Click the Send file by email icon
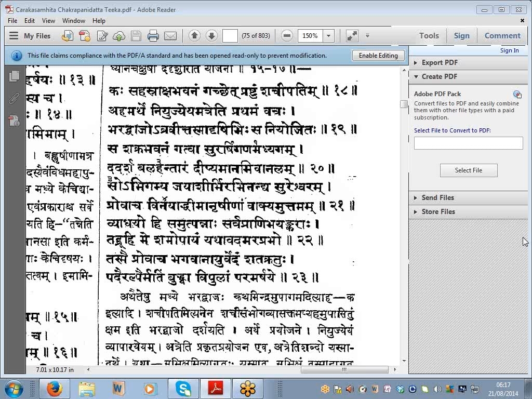 click(170, 36)
